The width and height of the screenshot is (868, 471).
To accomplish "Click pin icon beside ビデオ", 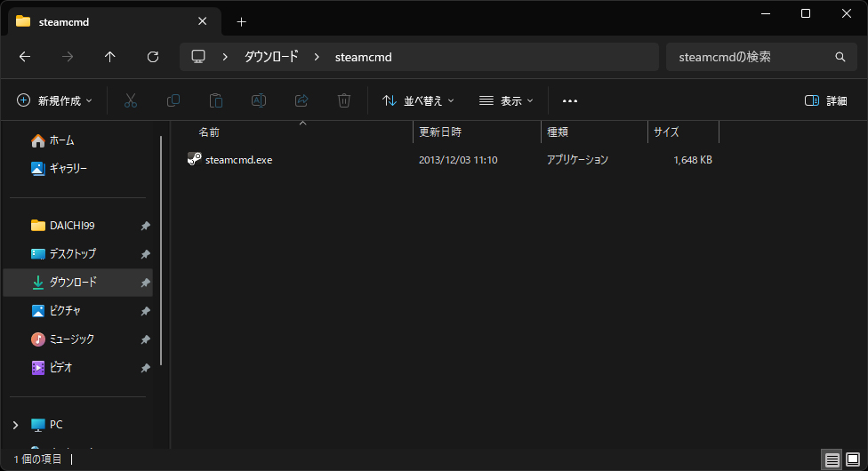I will coord(145,368).
